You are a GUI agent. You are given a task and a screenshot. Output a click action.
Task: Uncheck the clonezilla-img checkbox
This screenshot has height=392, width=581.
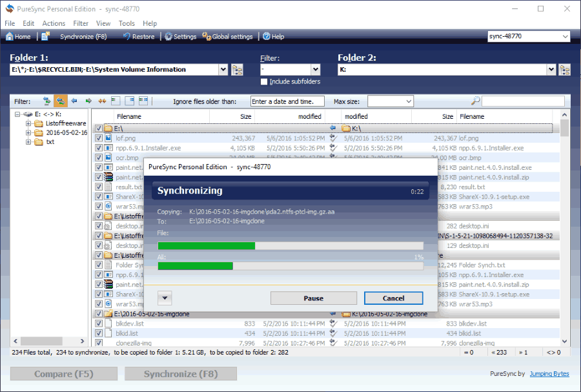click(x=99, y=343)
